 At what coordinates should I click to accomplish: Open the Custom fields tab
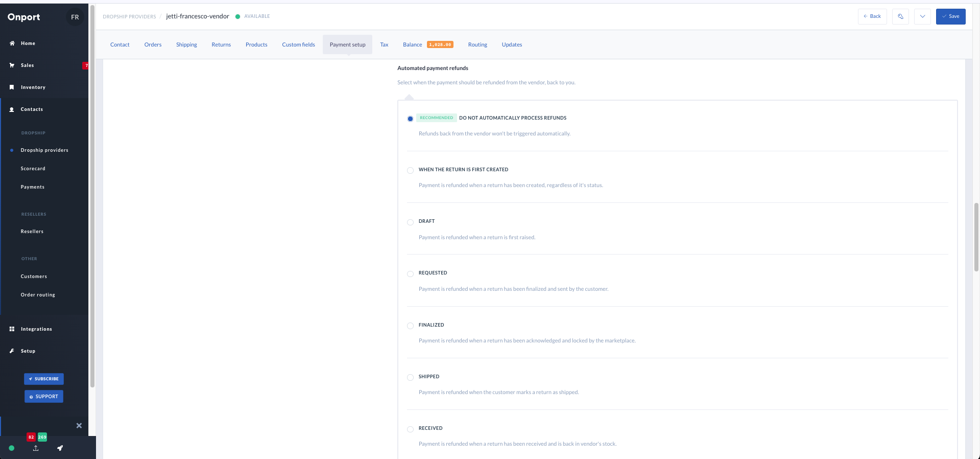tap(298, 44)
